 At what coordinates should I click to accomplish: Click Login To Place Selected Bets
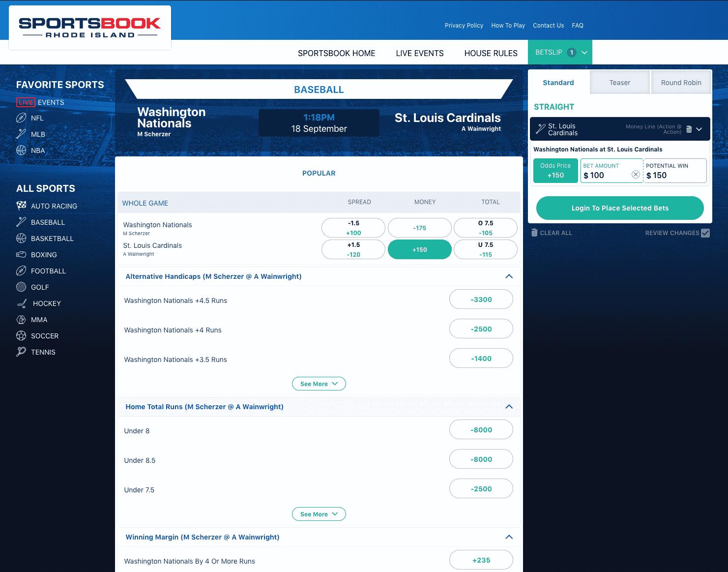[x=620, y=208]
